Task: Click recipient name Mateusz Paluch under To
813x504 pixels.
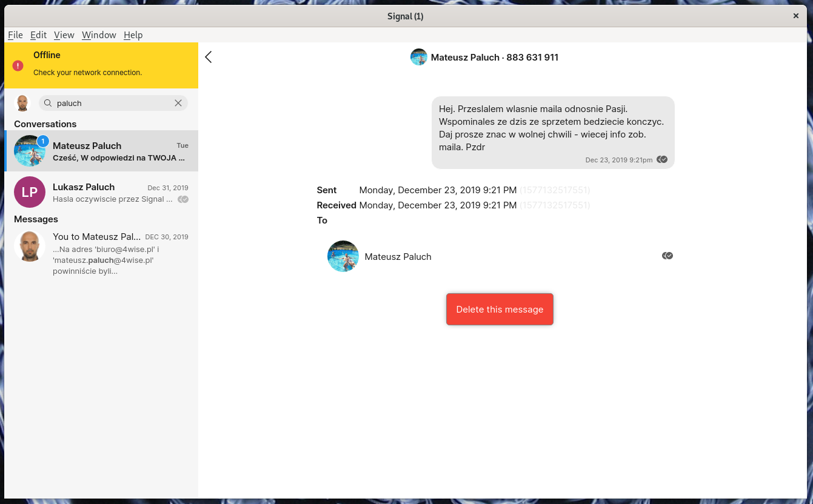Action: 398,257
